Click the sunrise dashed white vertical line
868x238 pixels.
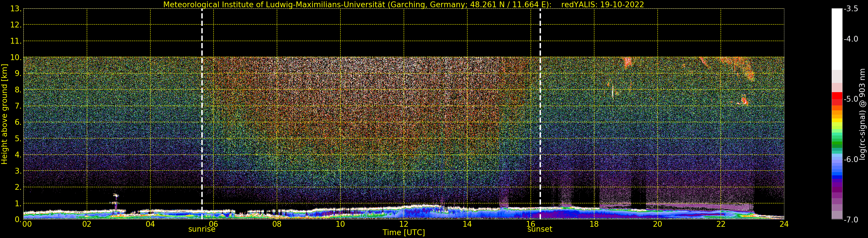(202, 114)
